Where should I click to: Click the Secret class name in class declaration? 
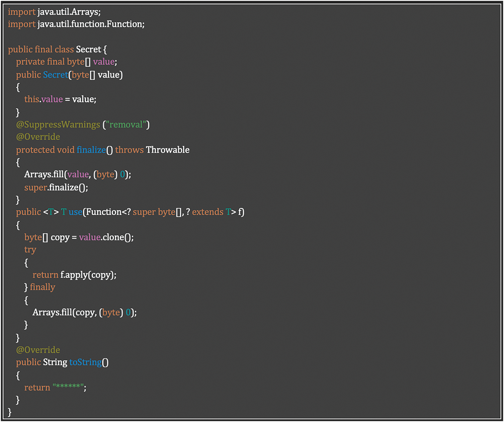[88, 50]
